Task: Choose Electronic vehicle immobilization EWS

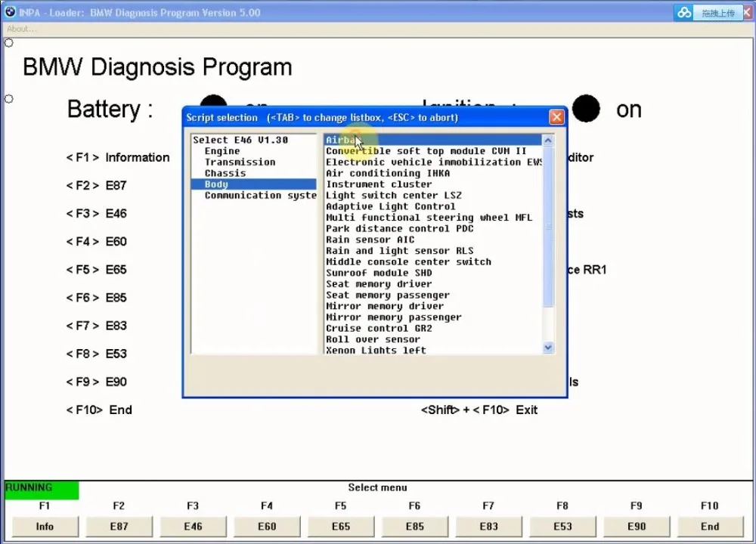Action: [x=433, y=162]
